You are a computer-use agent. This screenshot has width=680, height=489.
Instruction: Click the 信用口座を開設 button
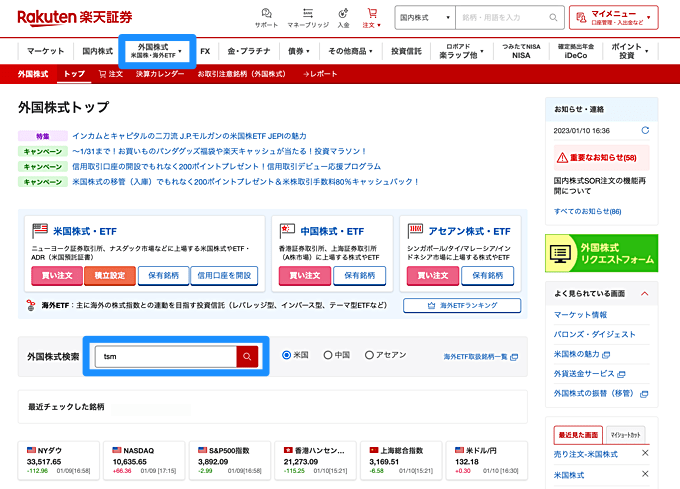(x=224, y=276)
